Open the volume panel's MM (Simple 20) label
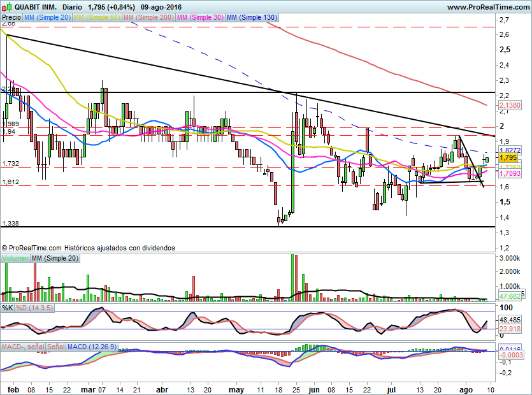Viewport: 532px width, 395px height. (x=55, y=258)
